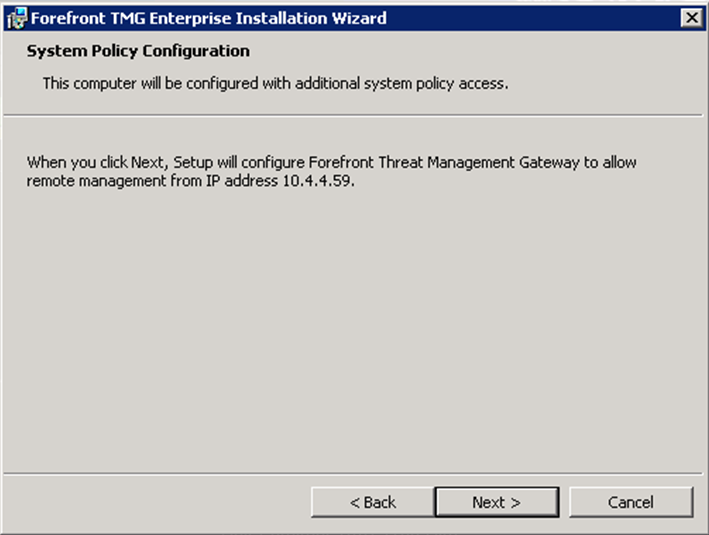Select the System Policy Configuration heading
Image resolution: width=709 pixels, height=535 pixels.
138,50
